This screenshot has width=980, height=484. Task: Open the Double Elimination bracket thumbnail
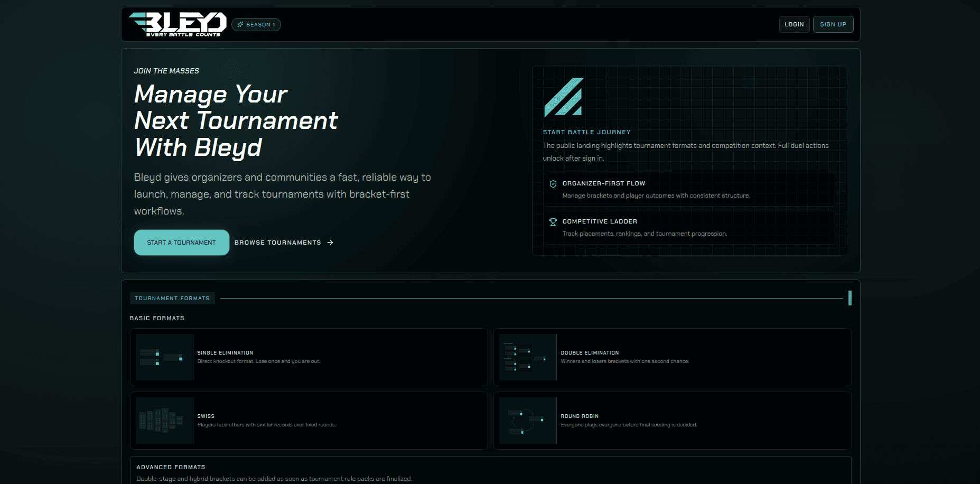click(x=528, y=357)
